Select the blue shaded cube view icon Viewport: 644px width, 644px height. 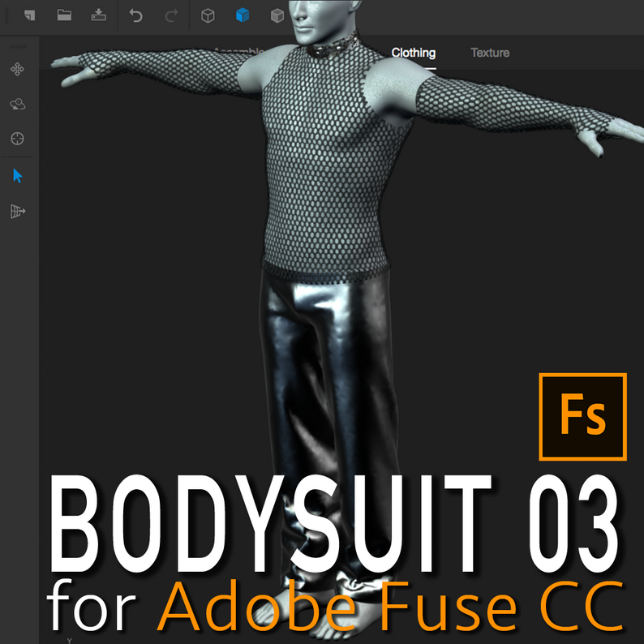pyautogui.click(x=243, y=15)
